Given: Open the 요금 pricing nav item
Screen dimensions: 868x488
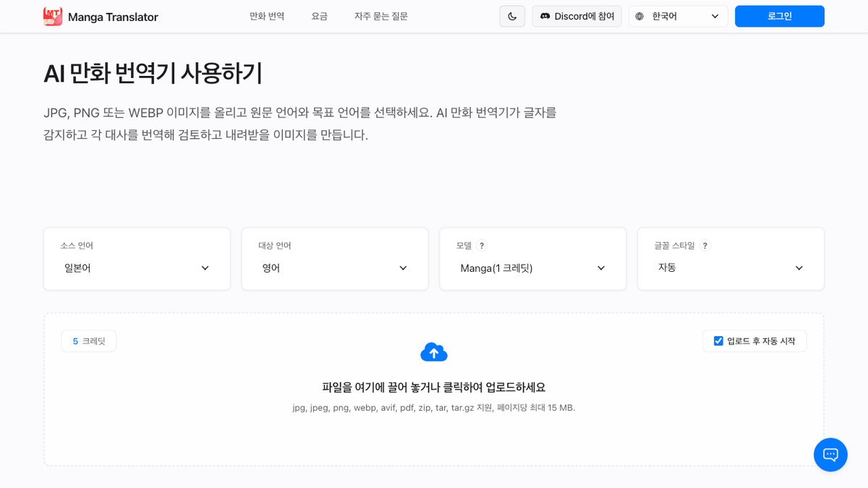Looking at the screenshot, I should click(x=320, y=16).
